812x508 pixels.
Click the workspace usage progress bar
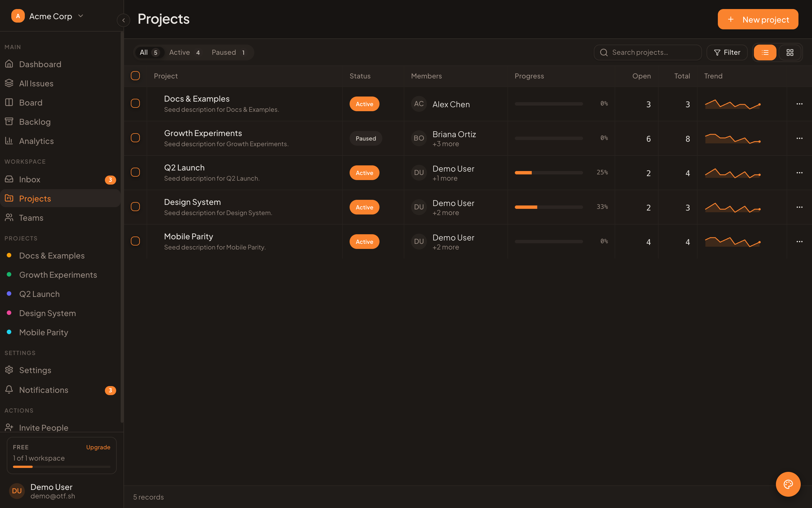coord(62,467)
